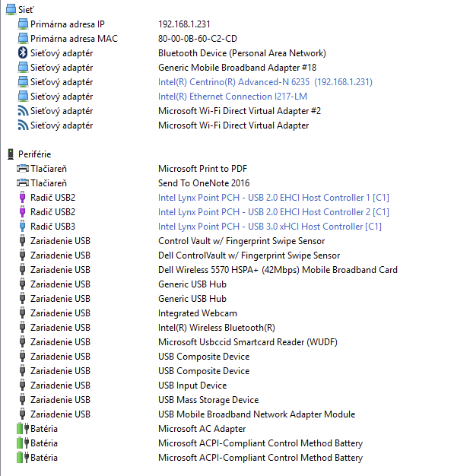Image resolution: width=473 pixels, height=476 pixels.
Task: Click the USB icon for Intel Wireless Bluetooth row
Action: coord(23,328)
